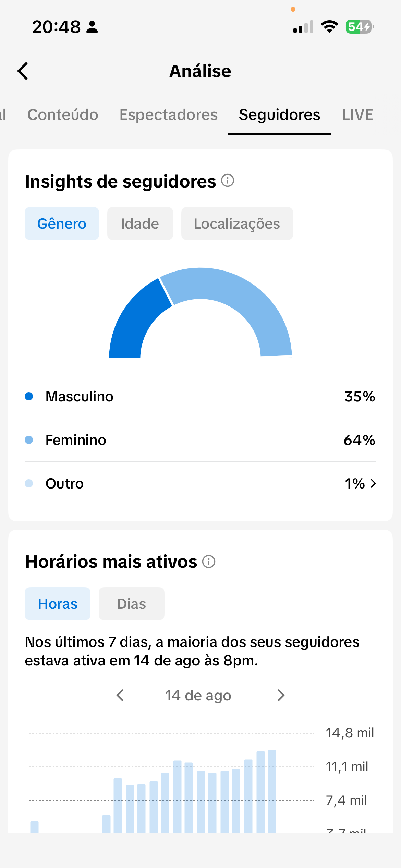Select the Gênero filter chip

click(62, 224)
